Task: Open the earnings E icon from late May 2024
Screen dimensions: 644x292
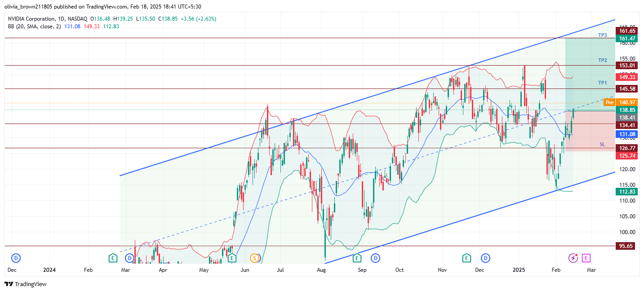Action: tap(232, 258)
